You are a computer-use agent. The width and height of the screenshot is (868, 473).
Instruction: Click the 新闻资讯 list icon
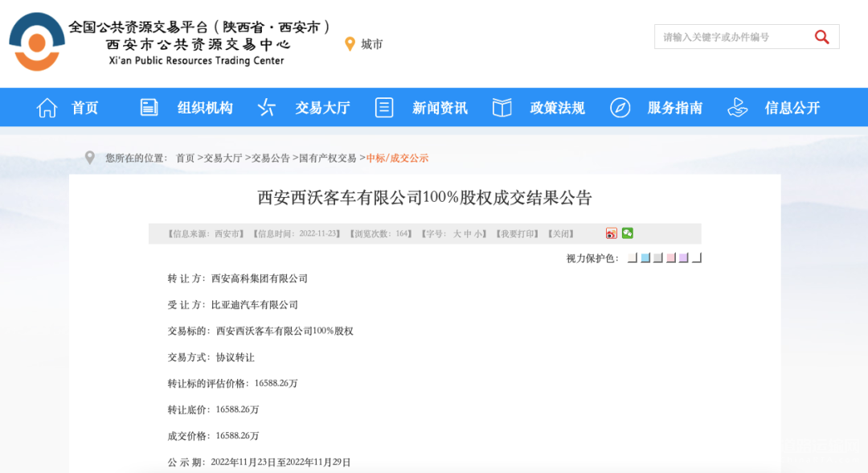pos(384,108)
